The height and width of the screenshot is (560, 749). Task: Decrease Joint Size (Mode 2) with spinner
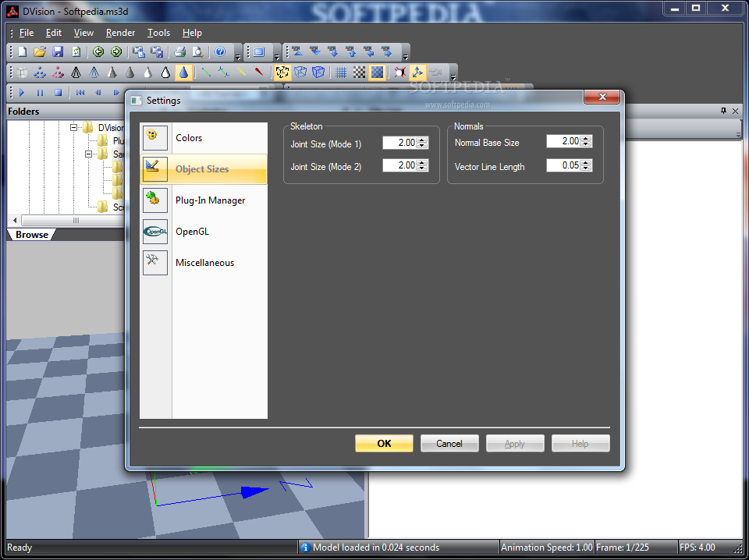click(422, 168)
